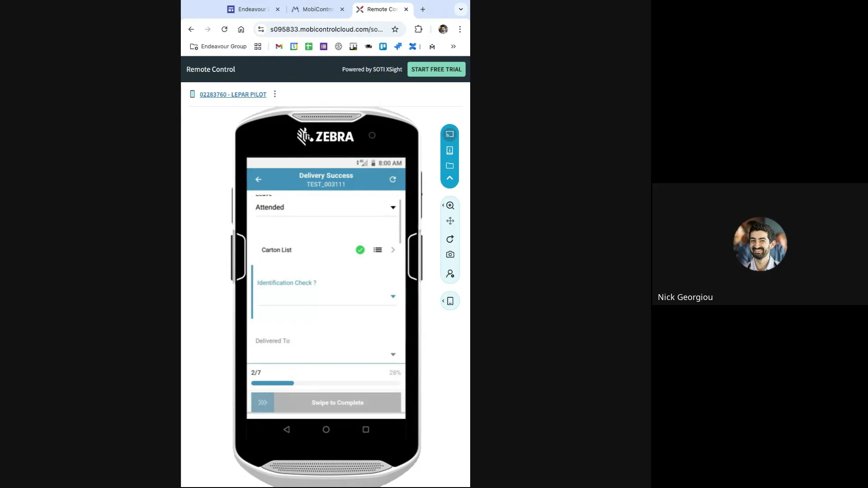The height and width of the screenshot is (488, 868).
Task: Open the Attended dropdown
Action: point(325,207)
